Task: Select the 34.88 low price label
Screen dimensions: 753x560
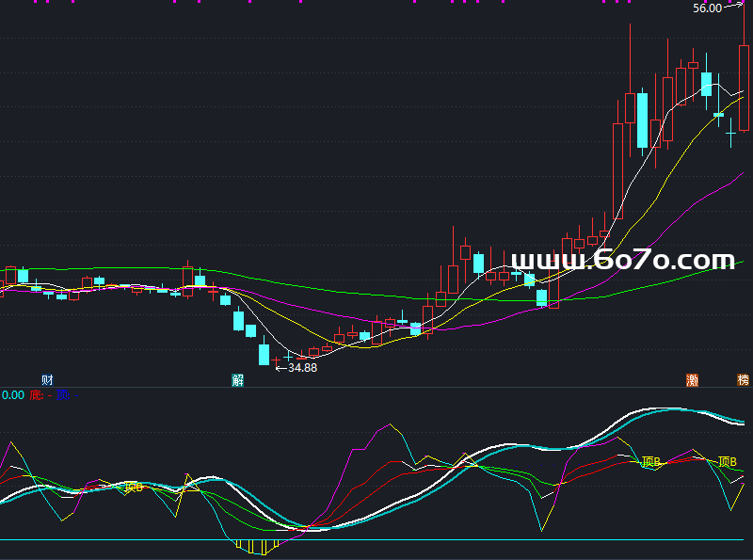Action: [302, 367]
